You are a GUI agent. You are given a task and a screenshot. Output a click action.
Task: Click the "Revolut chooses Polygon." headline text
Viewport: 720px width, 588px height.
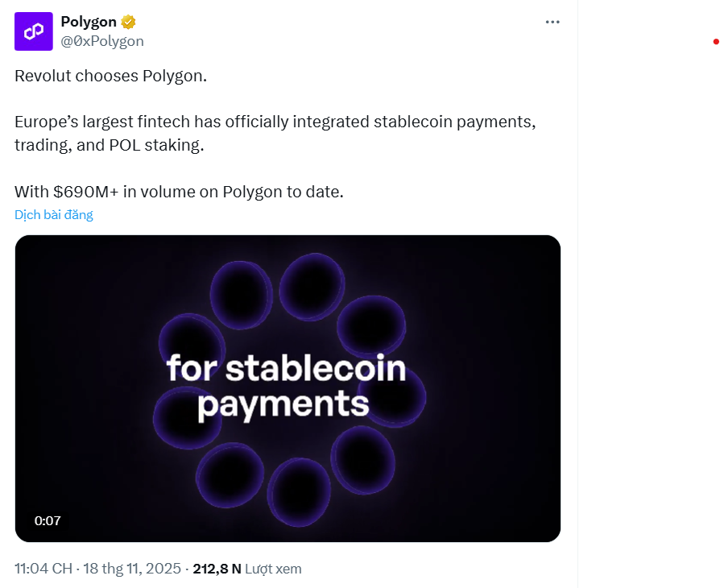110,77
